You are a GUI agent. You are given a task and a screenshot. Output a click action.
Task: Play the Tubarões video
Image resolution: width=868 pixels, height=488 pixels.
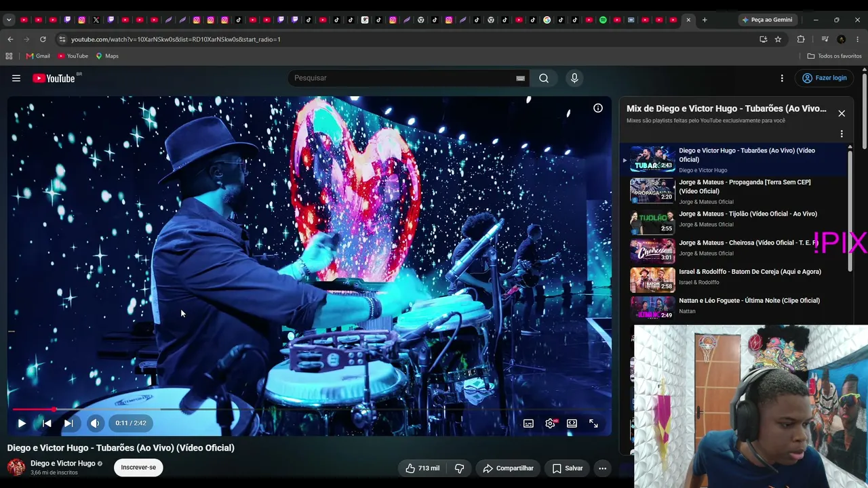coord(22,423)
